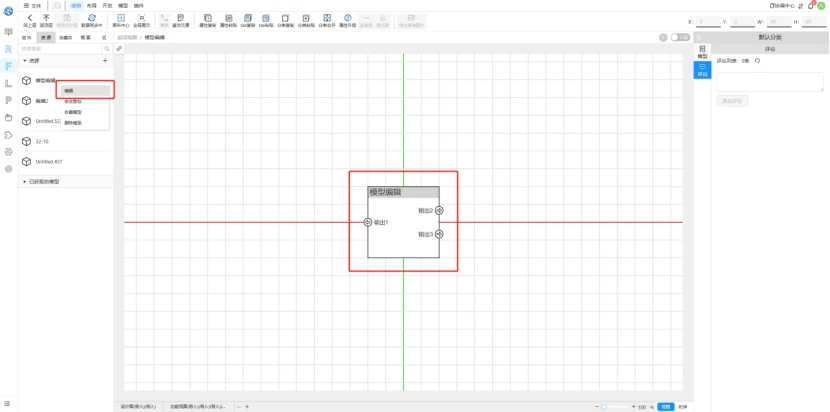Add a new resource with plus icon
Viewport: 830px width, 412px height.
coord(105,61)
